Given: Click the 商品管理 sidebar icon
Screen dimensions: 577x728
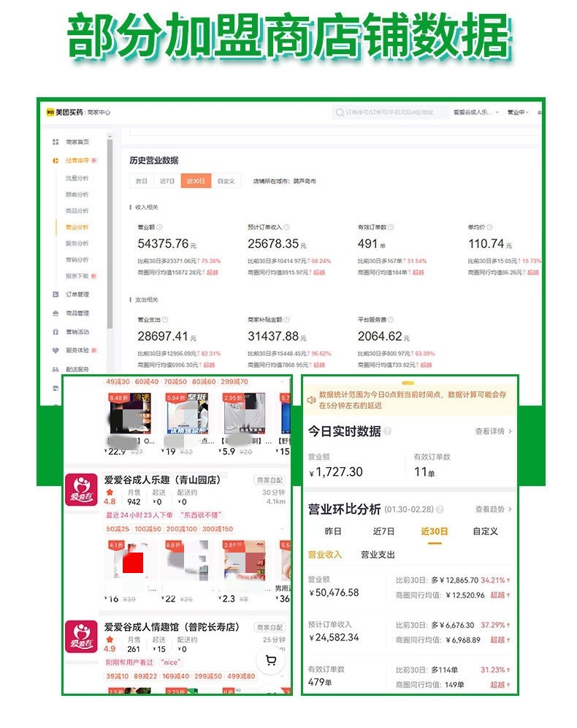Looking at the screenshot, I should (56, 313).
